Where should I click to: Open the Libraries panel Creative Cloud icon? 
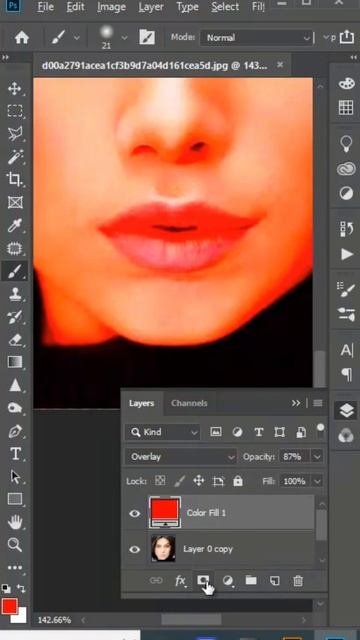pos(346,169)
